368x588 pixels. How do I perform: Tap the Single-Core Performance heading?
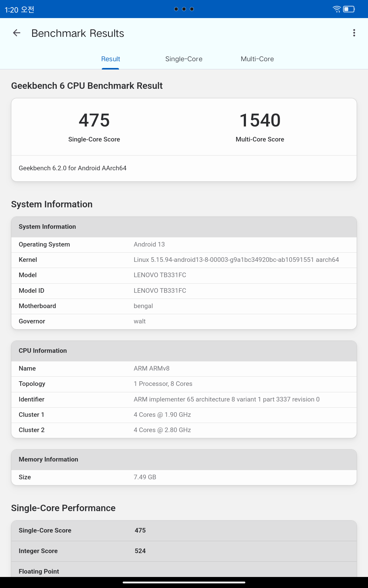pos(63,508)
